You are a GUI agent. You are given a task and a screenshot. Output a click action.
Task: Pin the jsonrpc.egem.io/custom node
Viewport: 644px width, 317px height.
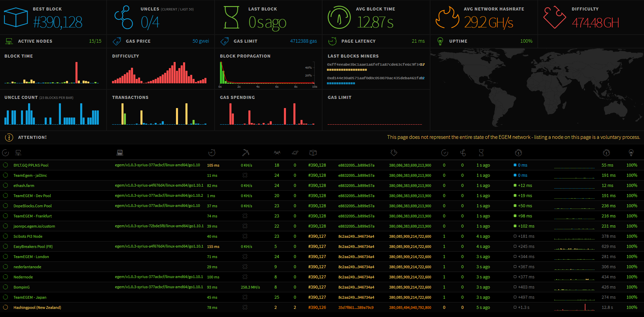[5, 226]
